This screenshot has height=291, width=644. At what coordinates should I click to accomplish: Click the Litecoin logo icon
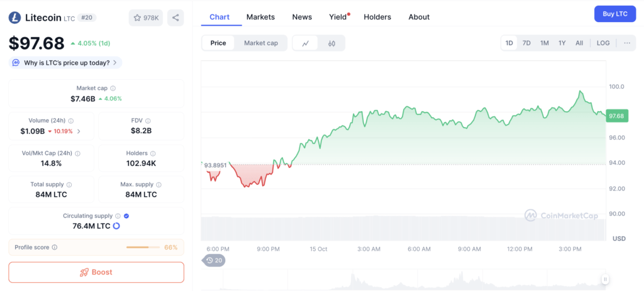coord(15,18)
